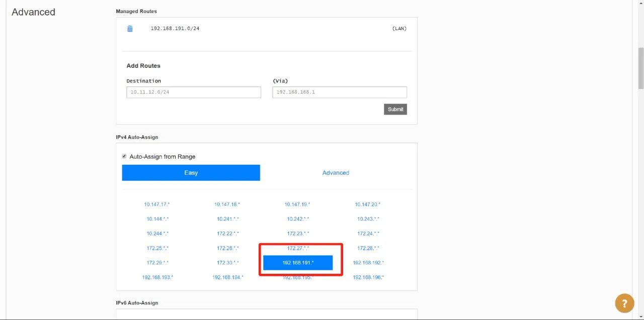The image size is (644, 320).
Task: Open the help question mark button
Action: tap(624, 303)
